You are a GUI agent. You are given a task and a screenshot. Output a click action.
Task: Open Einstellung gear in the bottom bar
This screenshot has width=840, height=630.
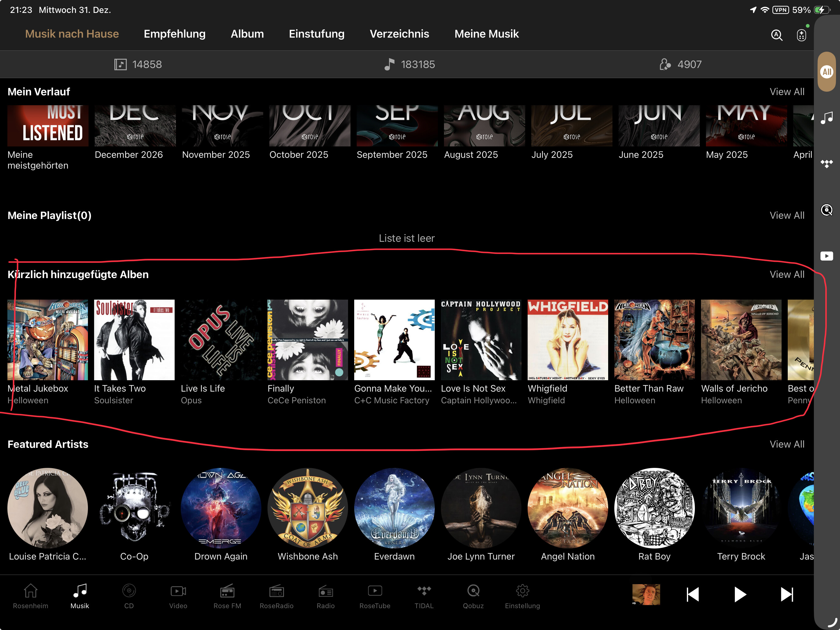522,596
